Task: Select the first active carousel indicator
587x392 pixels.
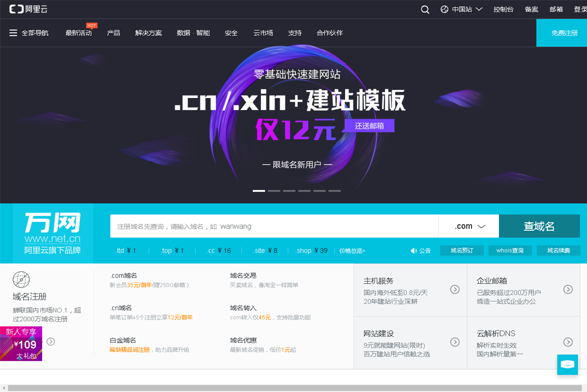Action: click(x=259, y=190)
